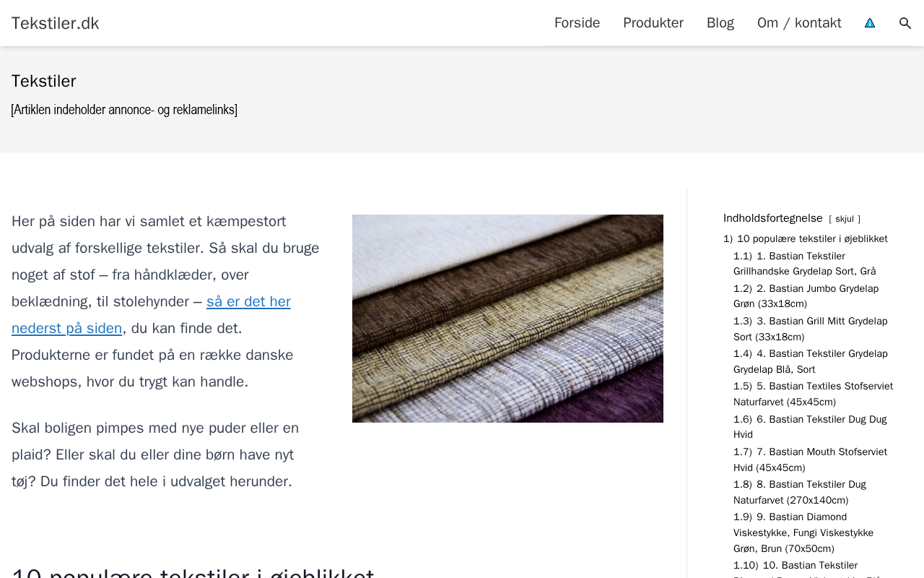Open Bastian Textiles Stofserviet Naturfarvet entry

(x=814, y=394)
